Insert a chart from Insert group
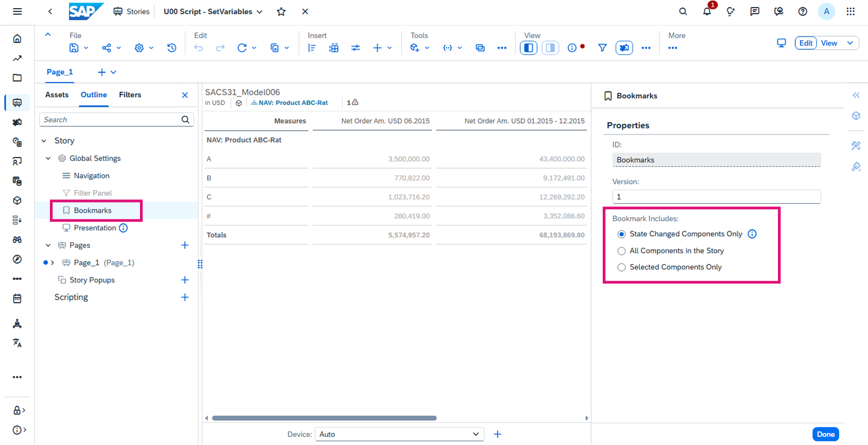 pyautogui.click(x=312, y=48)
